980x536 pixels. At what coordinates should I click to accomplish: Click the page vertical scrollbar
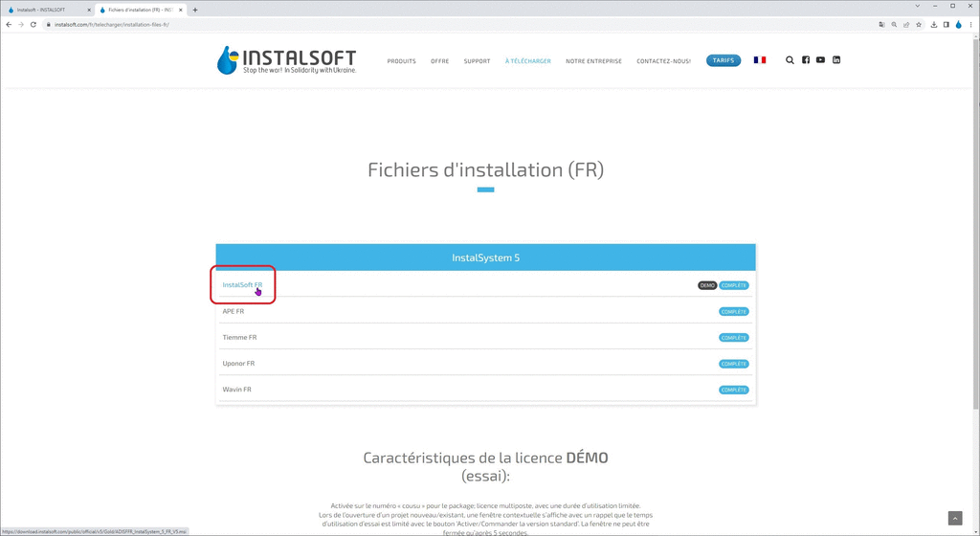click(976, 225)
